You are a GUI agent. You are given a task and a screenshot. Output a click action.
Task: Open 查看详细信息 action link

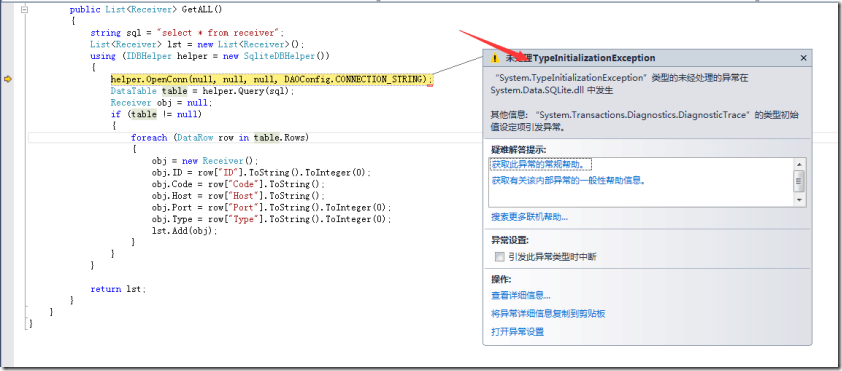tap(521, 295)
